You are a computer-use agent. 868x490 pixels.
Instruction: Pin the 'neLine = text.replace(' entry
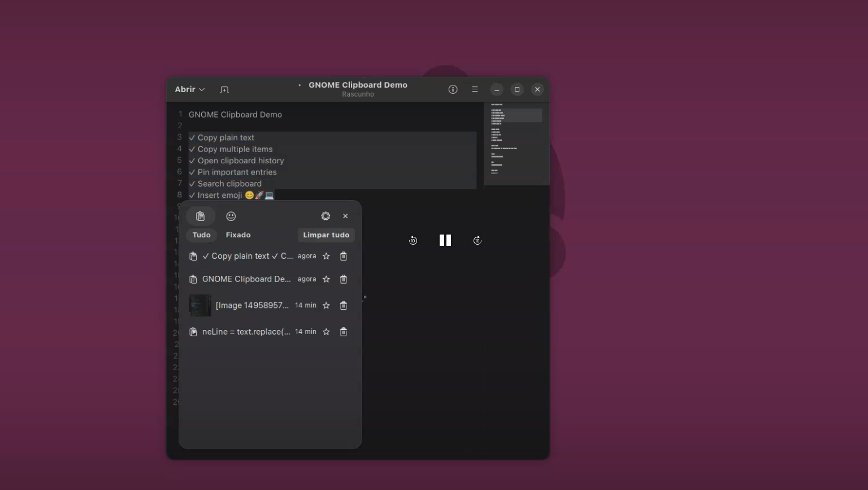coord(326,332)
